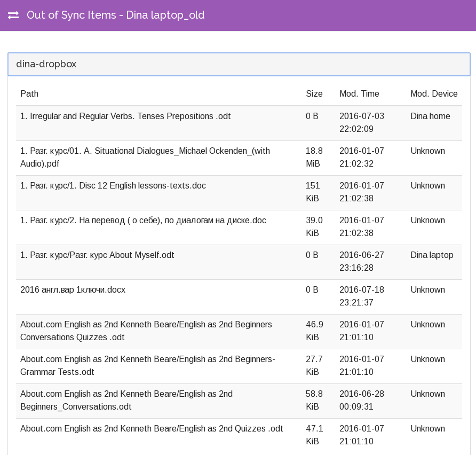Select Disc 12 English lessons-texts.doc row

pos(113,186)
